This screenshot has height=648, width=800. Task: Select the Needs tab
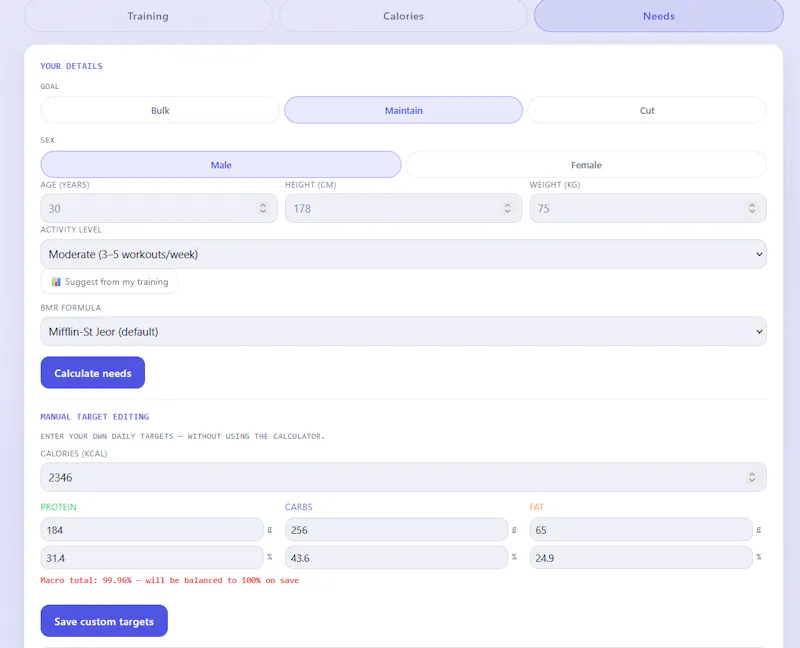pyautogui.click(x=659, y=16)
